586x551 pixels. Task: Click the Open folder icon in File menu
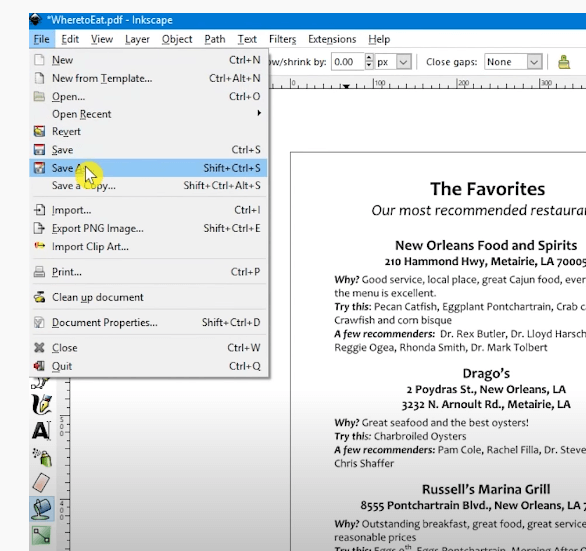39,96
